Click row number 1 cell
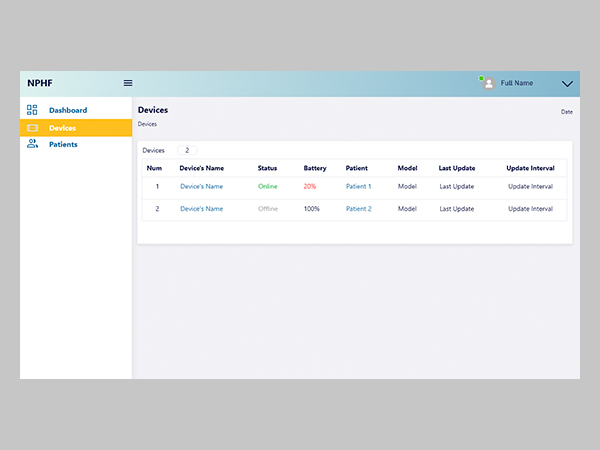 [x=157, y=186]
